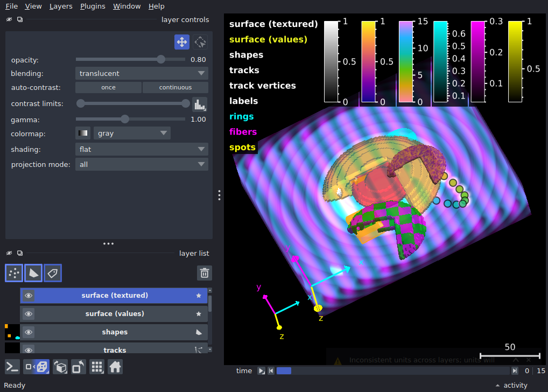Float the layer controls dock panel

(x=20, y=19)
